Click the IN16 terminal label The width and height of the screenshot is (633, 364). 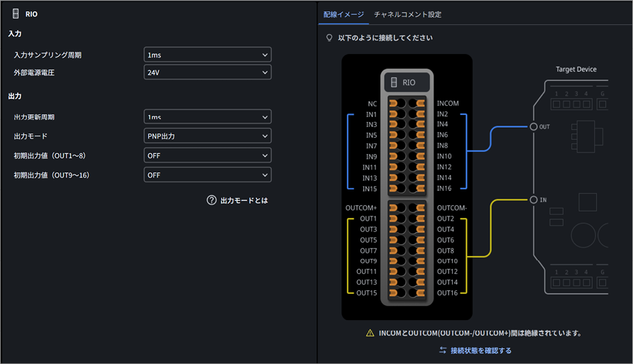point(444,188)
